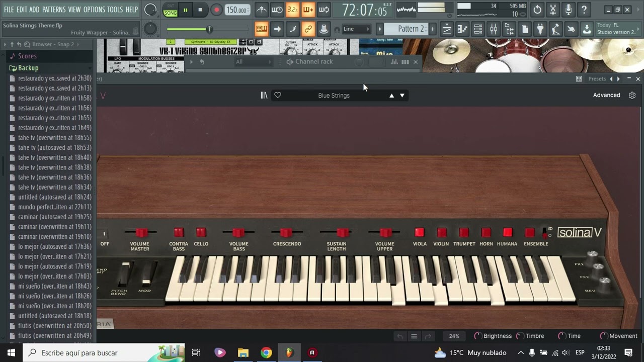Open Solina V preset library browser icon
The width and height of the screenshot is (644, 362).
click(x=264, y=95)
